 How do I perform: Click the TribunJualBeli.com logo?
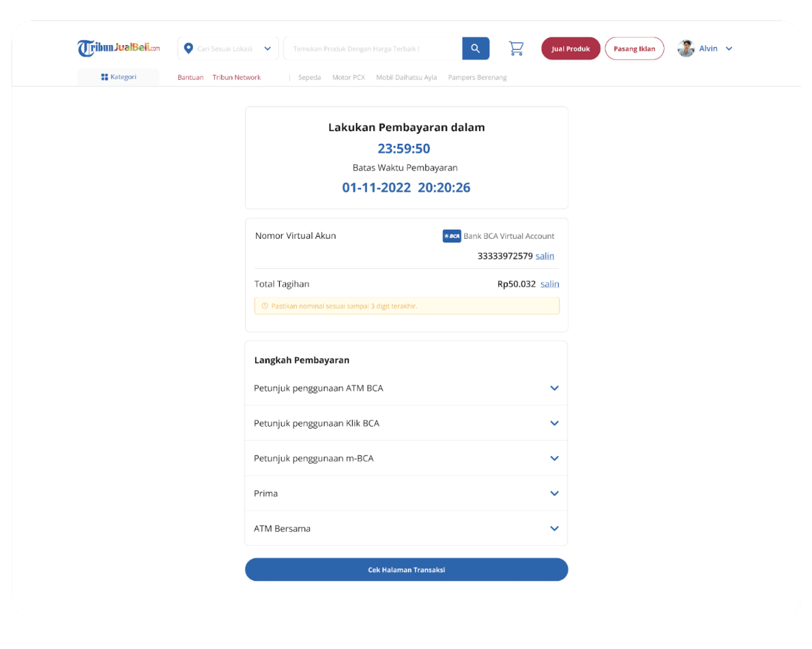(x=118, y=48)
